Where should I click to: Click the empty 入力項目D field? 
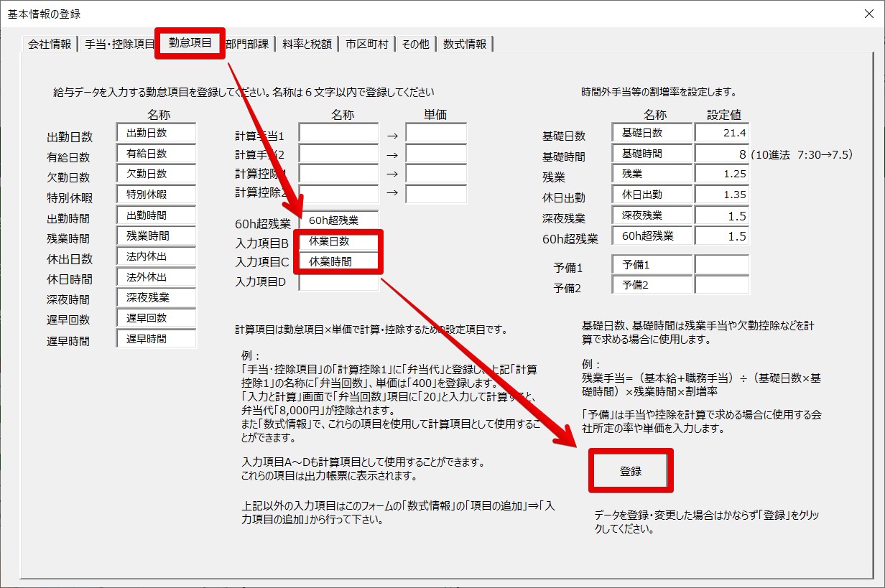tap(338, 282)
